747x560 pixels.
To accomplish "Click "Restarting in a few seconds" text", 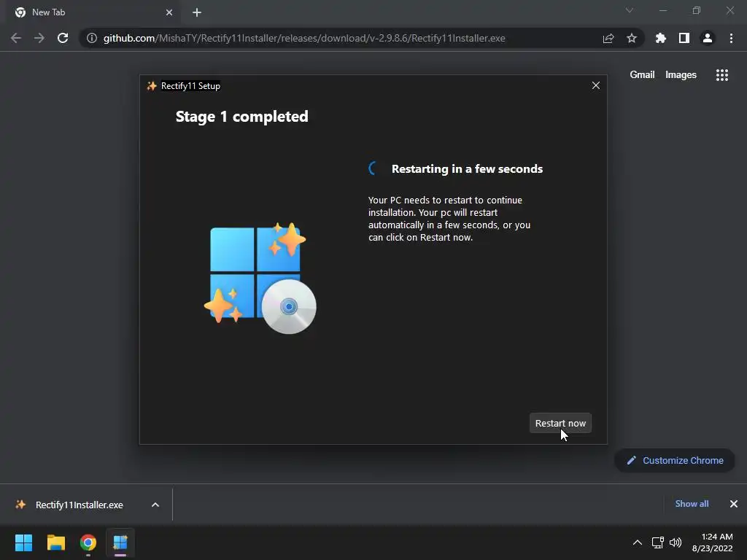I will click(467, 168).
